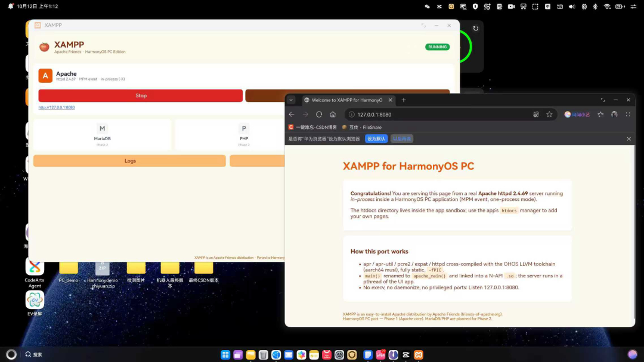Go back in the browser
This screenshot has width=644, height=362.
point(292,115)
